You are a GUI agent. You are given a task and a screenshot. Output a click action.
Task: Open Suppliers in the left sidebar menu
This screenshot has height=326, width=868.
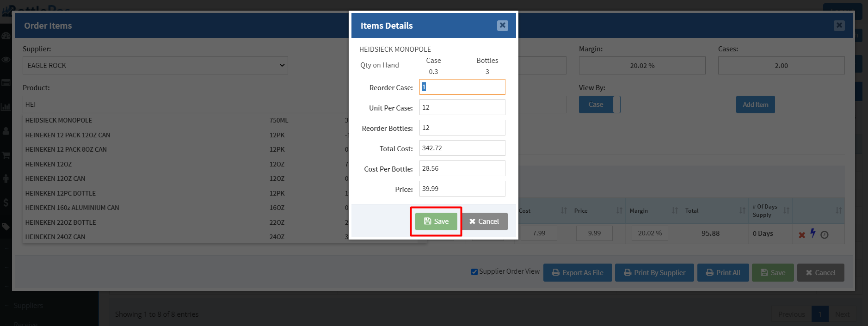pos(28,306)
